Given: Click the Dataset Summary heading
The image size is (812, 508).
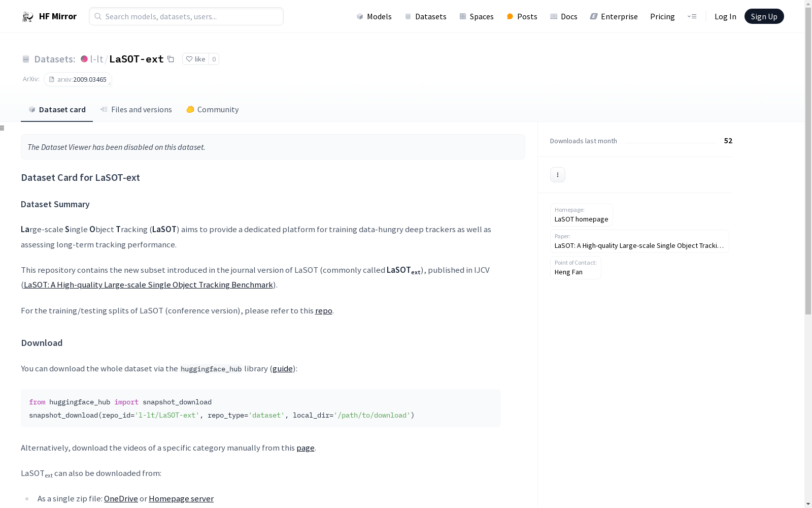Looking at the screenshot, I should (55, 204).
